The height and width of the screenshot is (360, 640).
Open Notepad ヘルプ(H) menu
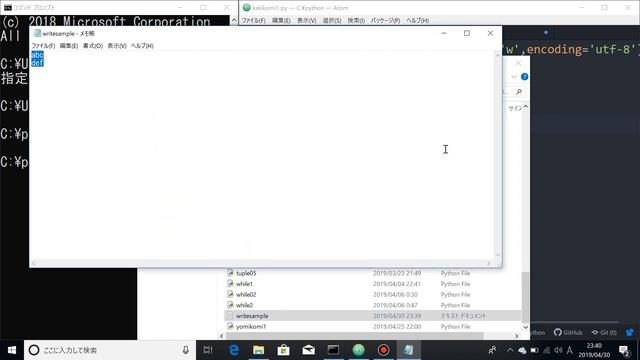[142, 46]
